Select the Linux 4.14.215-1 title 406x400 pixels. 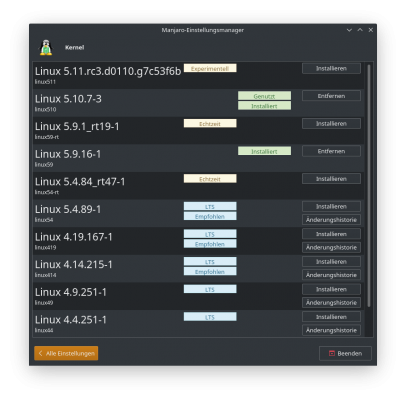coord(74,265)
